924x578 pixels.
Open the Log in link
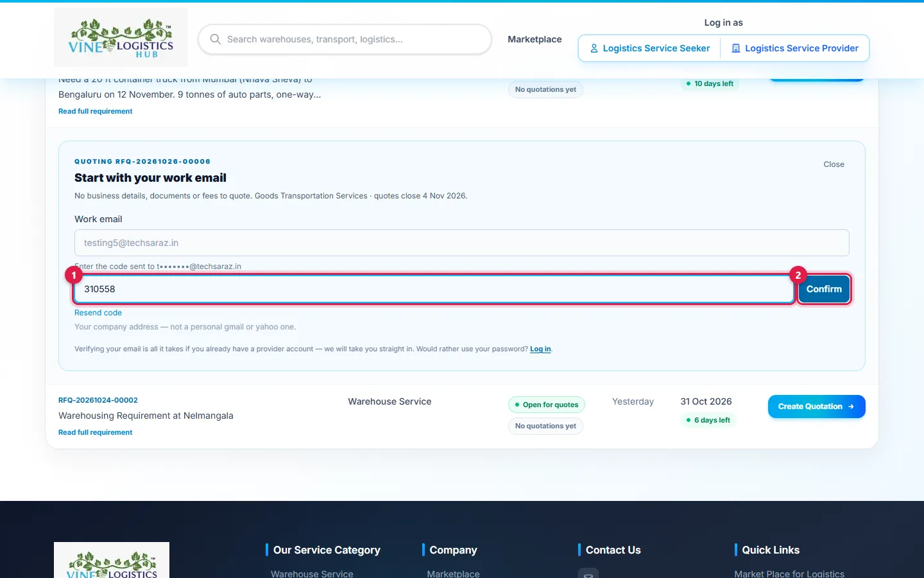click(540, 349)
